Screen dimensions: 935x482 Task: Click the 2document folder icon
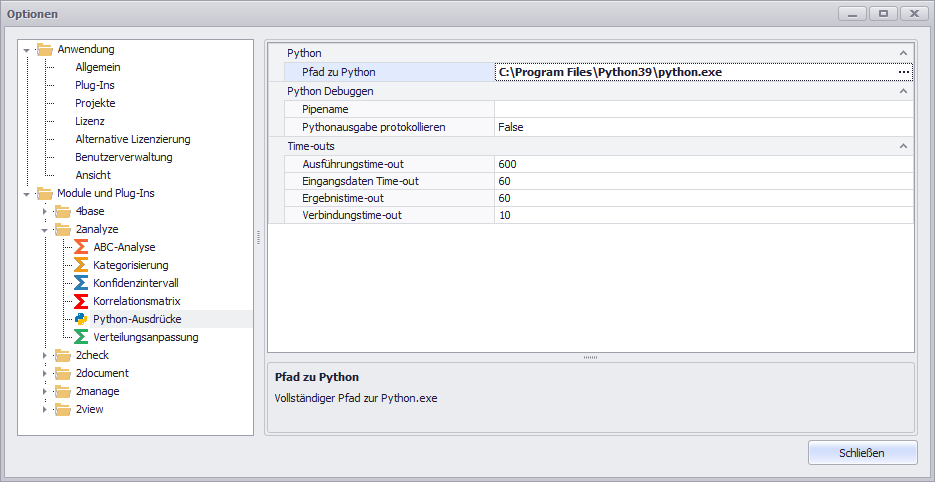pos(63,373)
